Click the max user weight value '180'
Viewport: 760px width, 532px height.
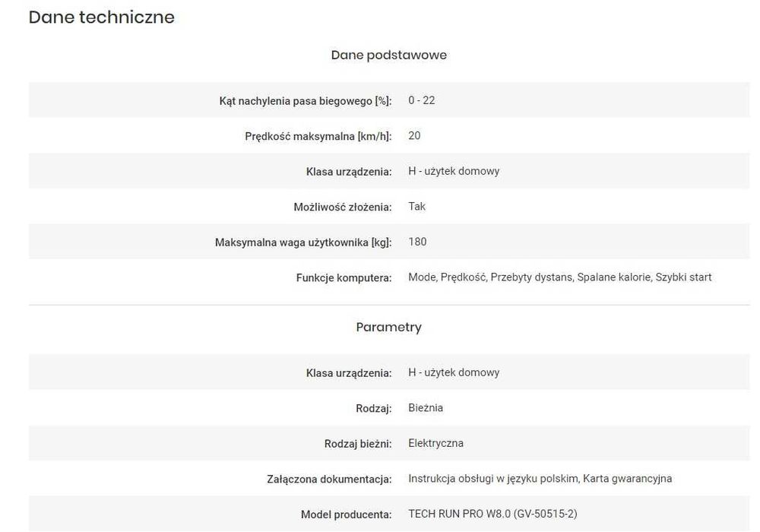pyautogui.click(x=417, y=242)
